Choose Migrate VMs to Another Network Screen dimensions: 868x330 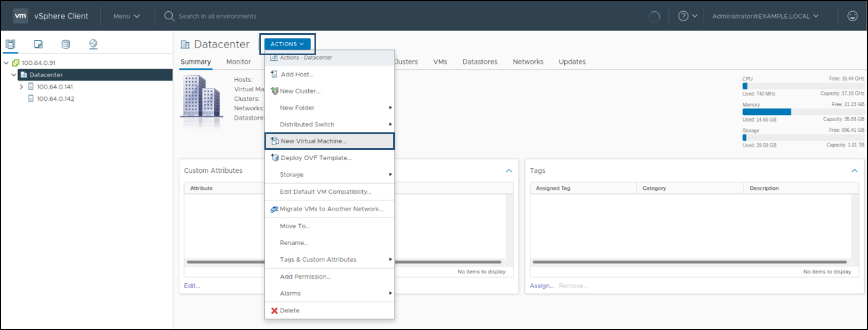330,209
